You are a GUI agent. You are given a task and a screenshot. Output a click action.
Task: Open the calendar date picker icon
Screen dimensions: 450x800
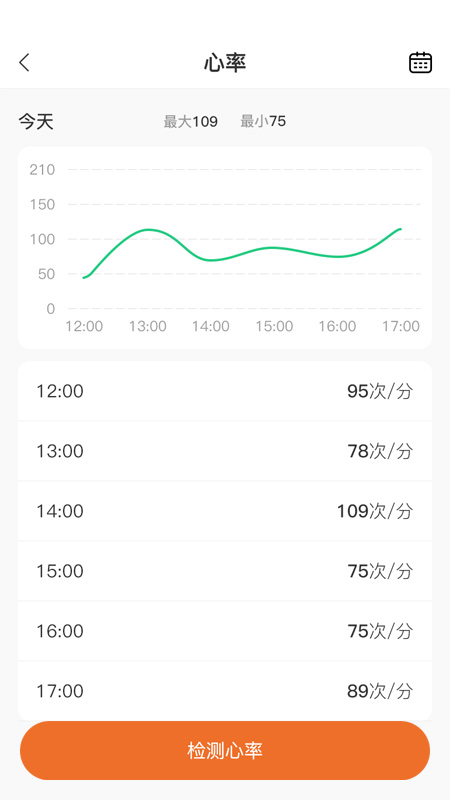pos(420,63)
